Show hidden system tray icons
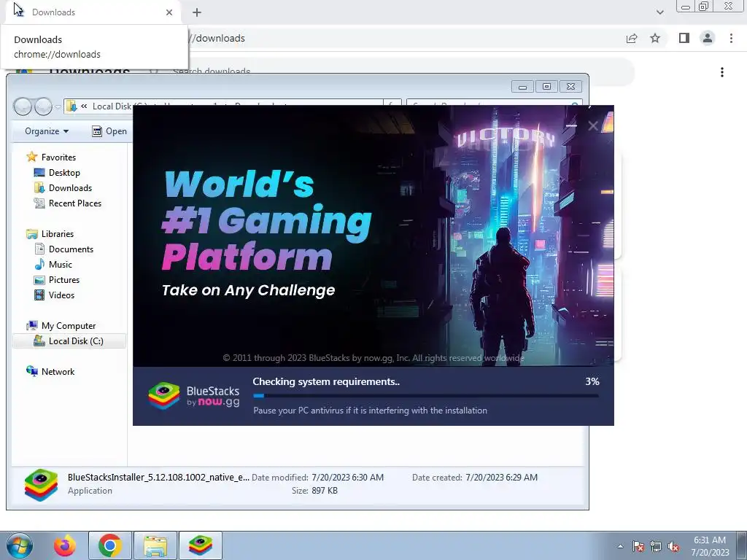 (620, 546)
